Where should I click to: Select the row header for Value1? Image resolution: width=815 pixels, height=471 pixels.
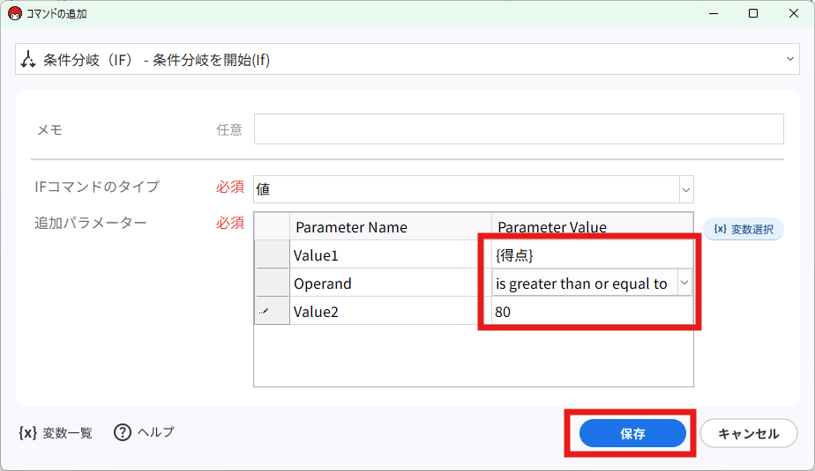(x=272, y=255)
